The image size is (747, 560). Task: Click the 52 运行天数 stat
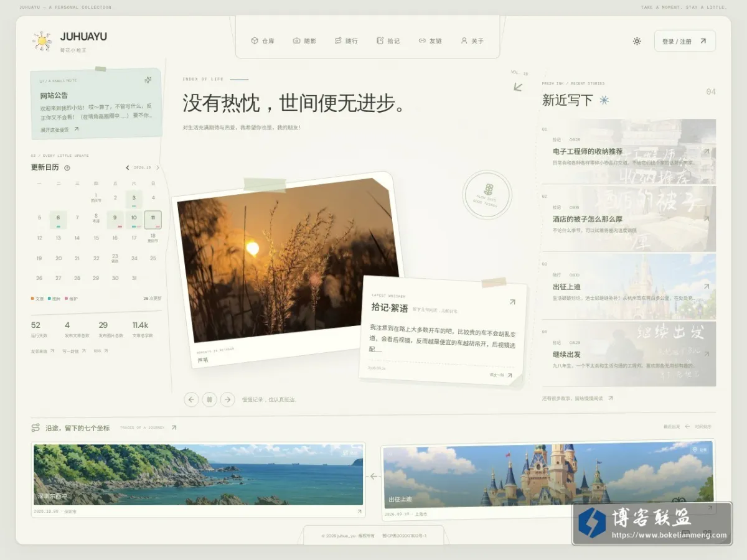coord(39,329)
